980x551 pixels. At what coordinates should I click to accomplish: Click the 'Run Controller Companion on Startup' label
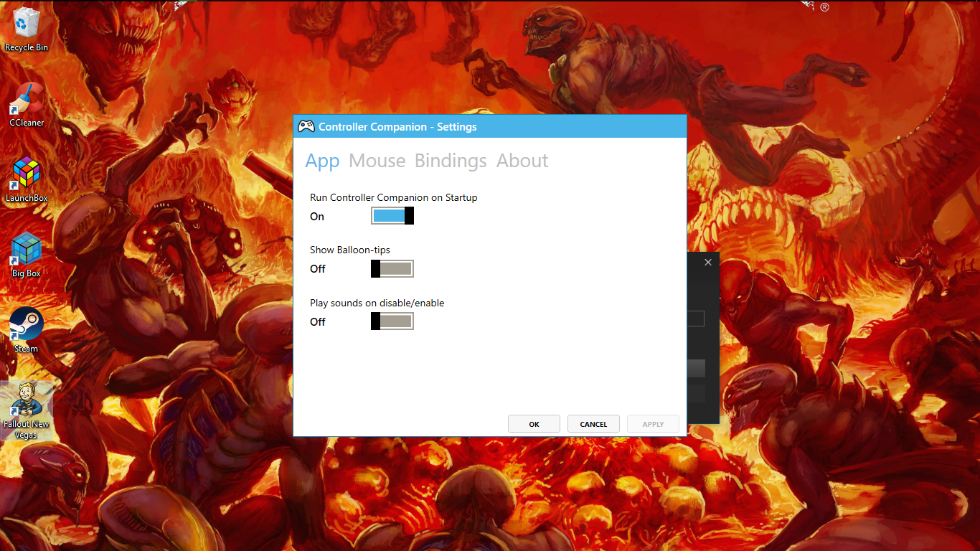pyautogui.click(x=394, y=197)
